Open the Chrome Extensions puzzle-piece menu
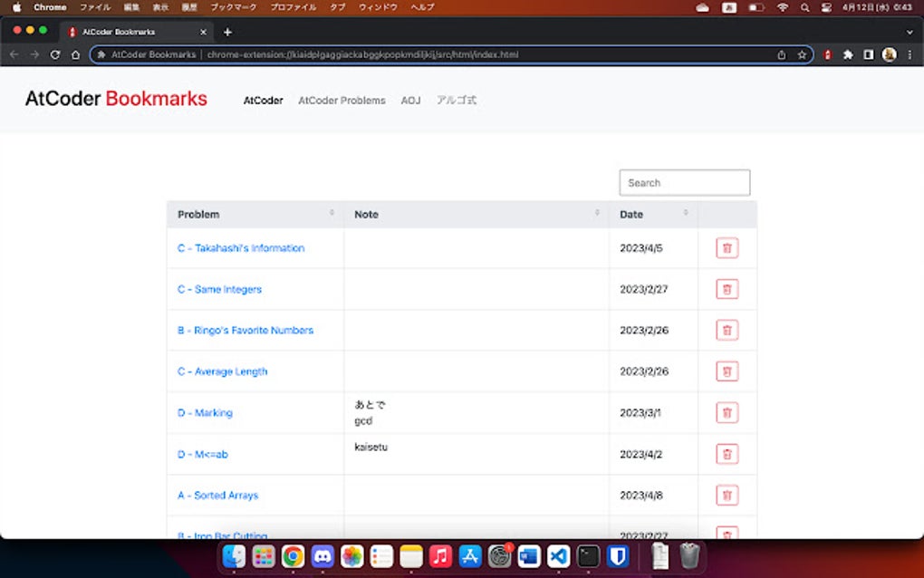This screenshot has height=578, width=924. (x=847, y=54)
